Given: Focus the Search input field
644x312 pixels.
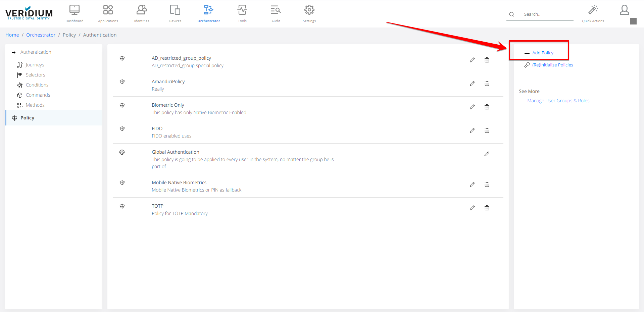Looking at the screenshot, I should pyautogui.click(x=547, y=14).
